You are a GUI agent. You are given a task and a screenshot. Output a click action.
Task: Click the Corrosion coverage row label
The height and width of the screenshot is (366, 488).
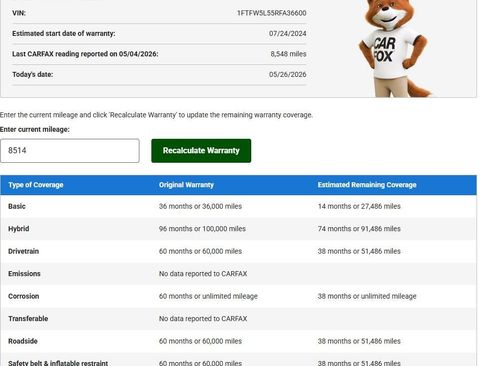click(24, 296)
